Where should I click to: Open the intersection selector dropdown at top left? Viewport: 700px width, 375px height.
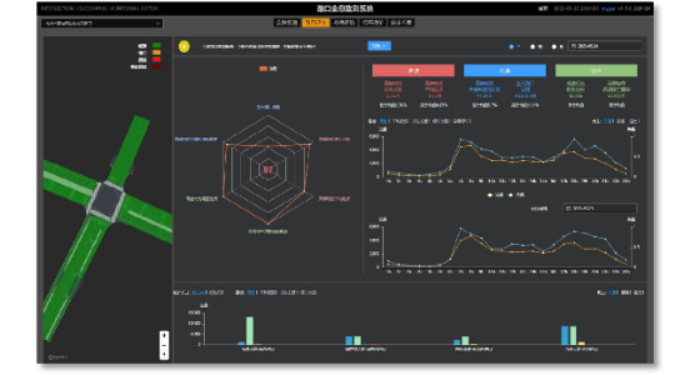(102, 23)
